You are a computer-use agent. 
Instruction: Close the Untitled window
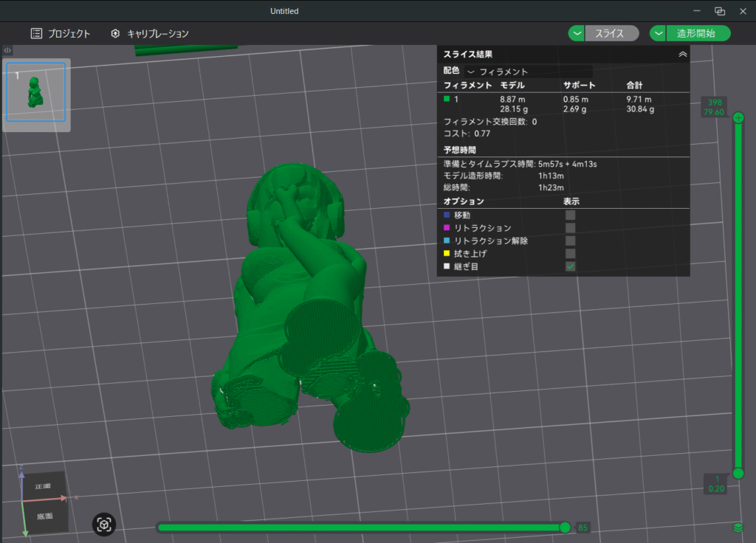pos(743,11)
